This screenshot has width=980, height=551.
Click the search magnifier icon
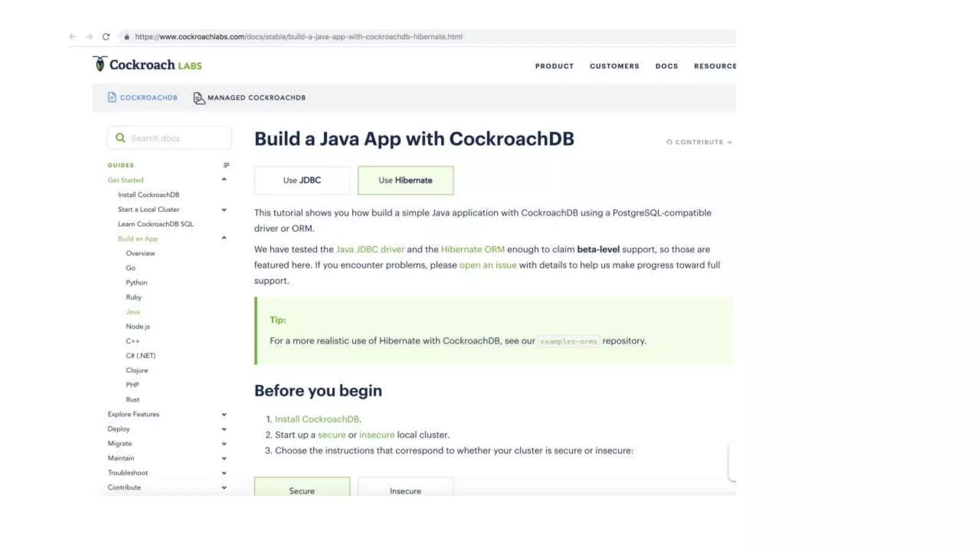[120, 138]
